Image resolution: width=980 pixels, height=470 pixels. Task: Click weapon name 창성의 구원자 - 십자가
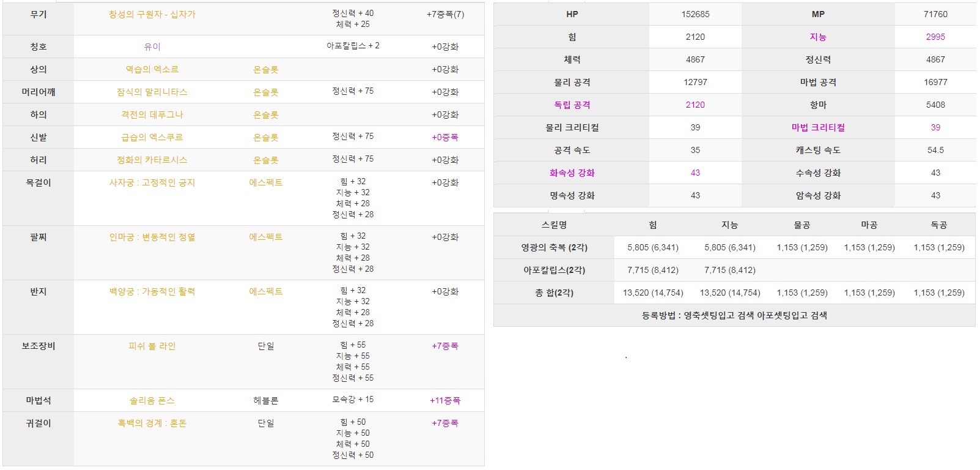pos(152,14)
